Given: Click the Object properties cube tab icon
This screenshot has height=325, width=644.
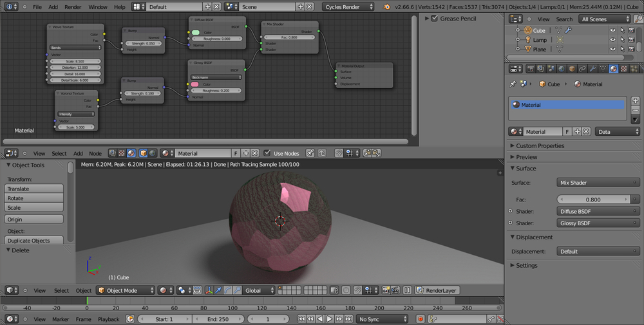Looking at the screenshot, I should (x=571, y=68).
